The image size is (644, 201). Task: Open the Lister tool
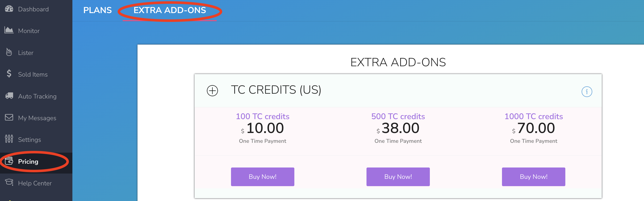25,53
